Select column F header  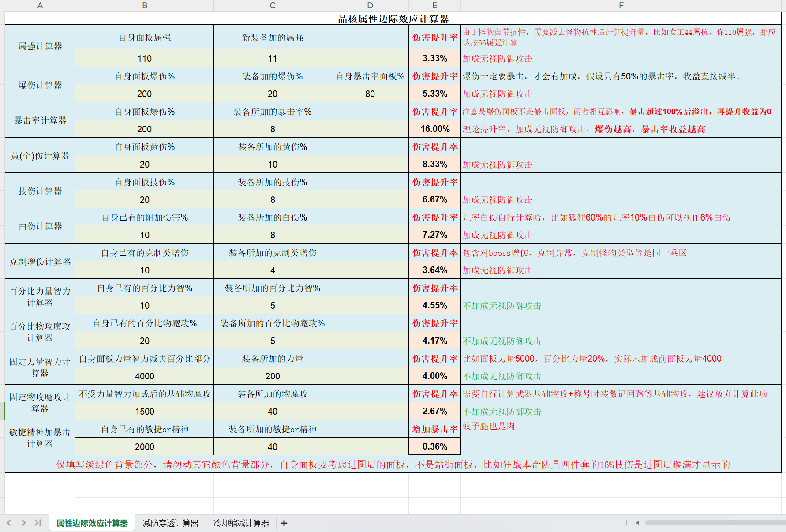click(621, 5)
